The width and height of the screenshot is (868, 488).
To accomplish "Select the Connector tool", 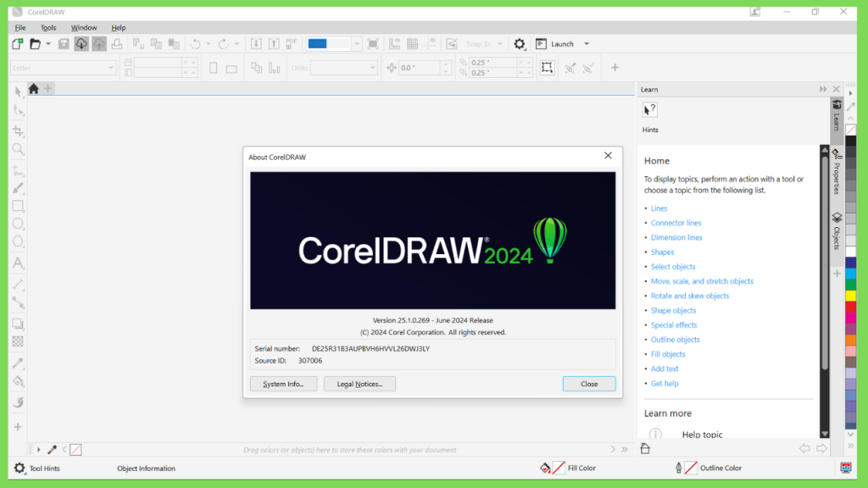I will (19, 303).
